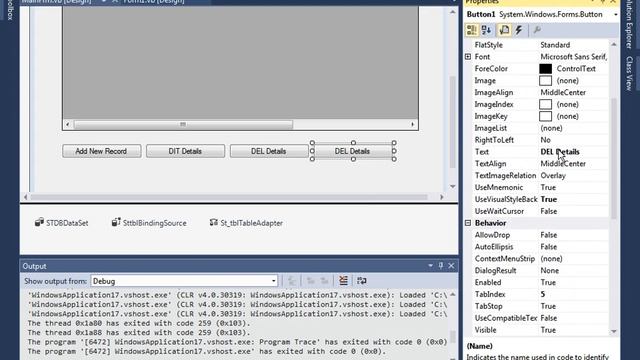
Task: Show the Properties page icon view
Action: click(x=504, y=30)
